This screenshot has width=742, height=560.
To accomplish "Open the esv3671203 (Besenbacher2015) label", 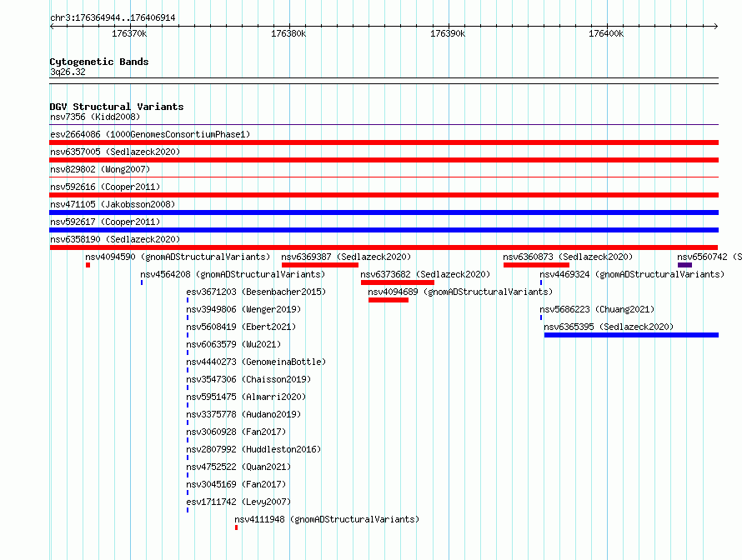I will (256, 292).
